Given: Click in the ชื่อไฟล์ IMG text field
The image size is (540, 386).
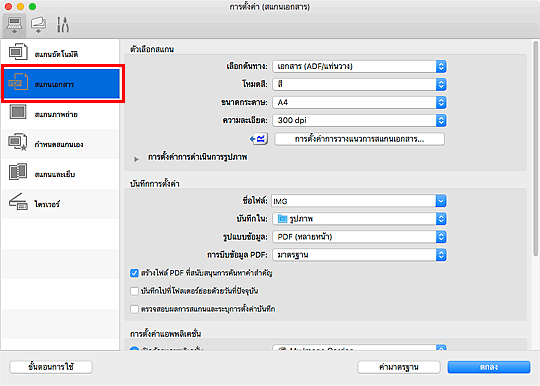Looking at the screenshot, I should [353, 201].
